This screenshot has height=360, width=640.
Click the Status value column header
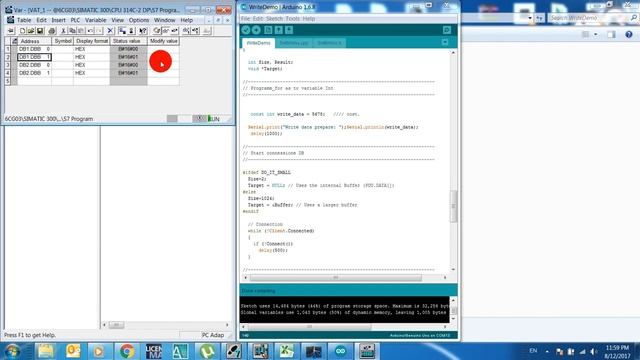tap(129, 41)
